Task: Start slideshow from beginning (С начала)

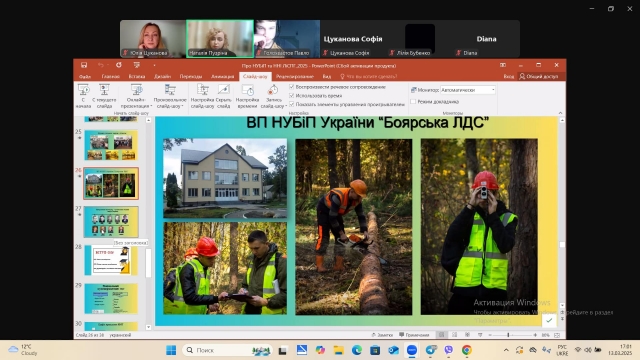Action: pyautogui.click(x=83, y=96)
